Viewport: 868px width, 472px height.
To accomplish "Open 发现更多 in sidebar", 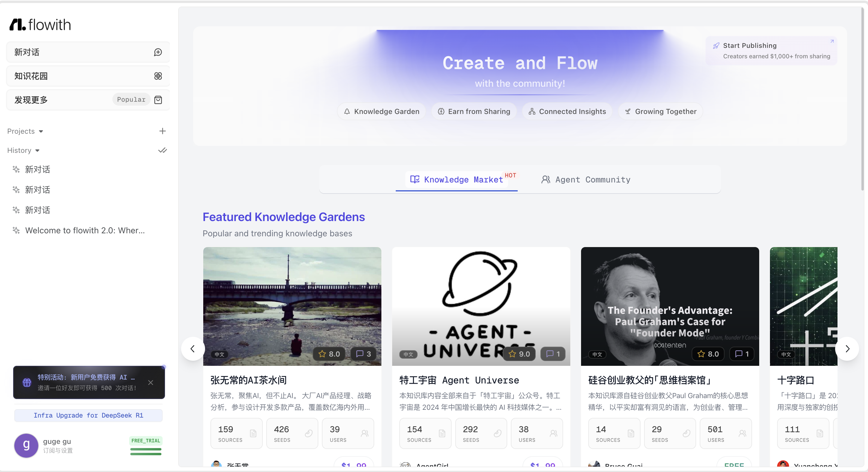I will (88, 100).
